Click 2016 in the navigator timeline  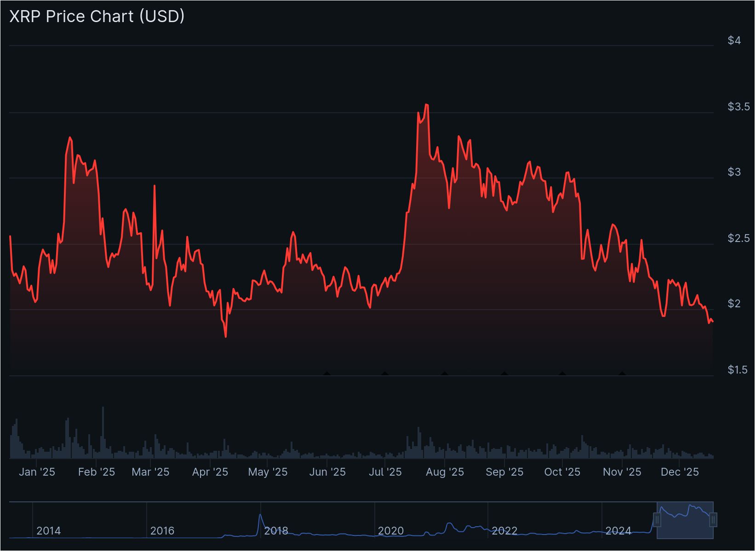162,531
